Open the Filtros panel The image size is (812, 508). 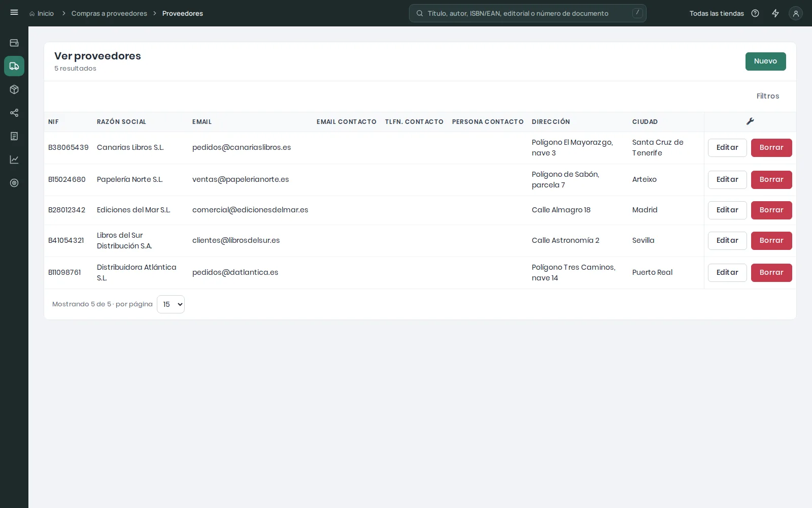(x=767, y=96)
